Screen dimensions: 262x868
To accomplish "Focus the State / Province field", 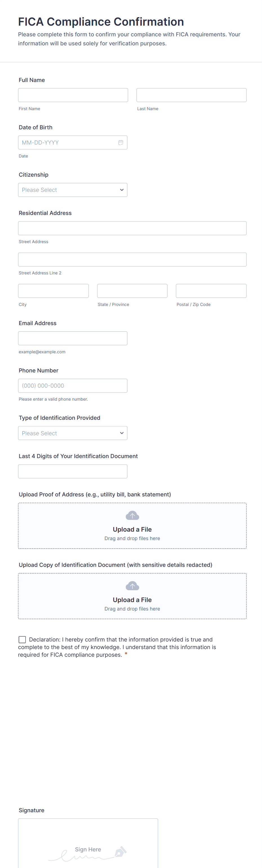I will [x=132, y=291].
